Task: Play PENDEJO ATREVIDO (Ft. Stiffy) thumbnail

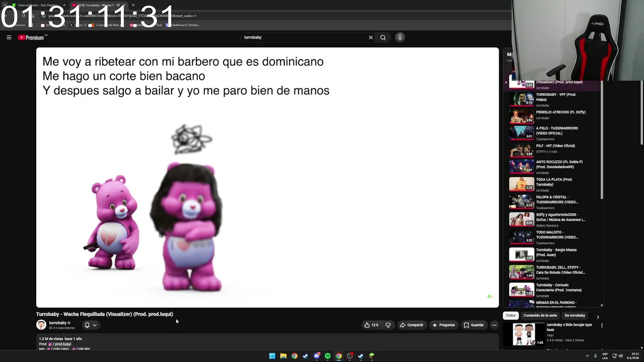Action: (x=522, y=117)
